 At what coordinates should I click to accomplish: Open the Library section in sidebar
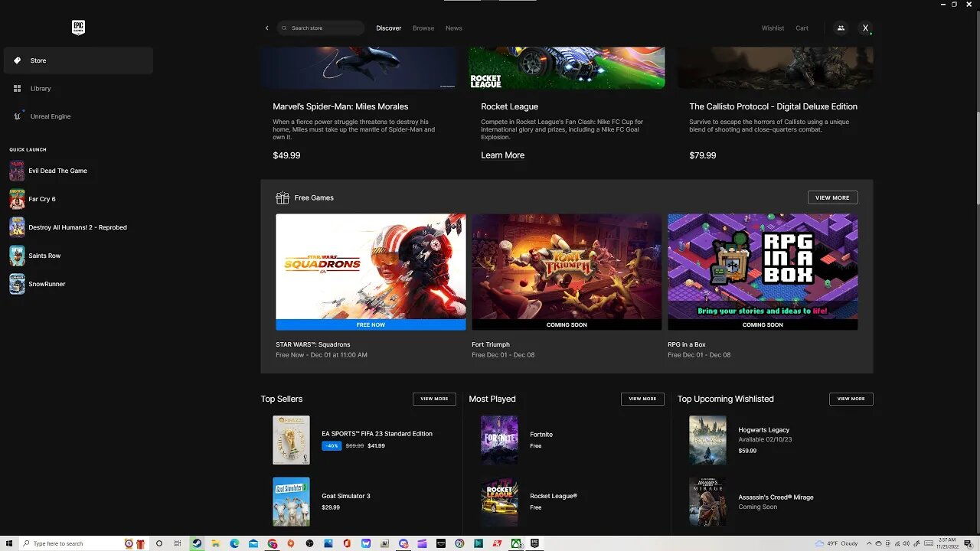[x=78, y=89]
